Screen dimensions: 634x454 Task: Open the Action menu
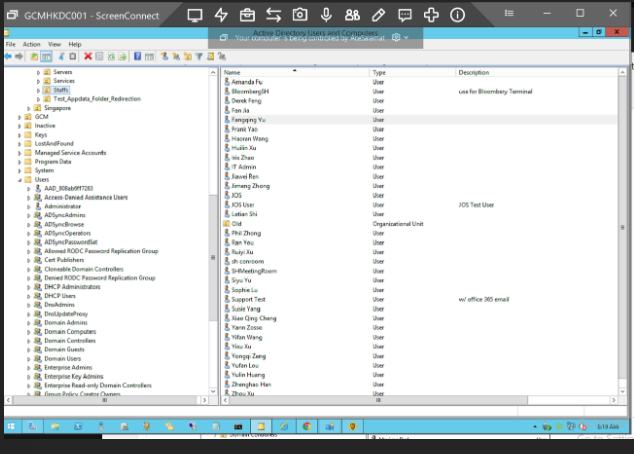pos(32,44)
